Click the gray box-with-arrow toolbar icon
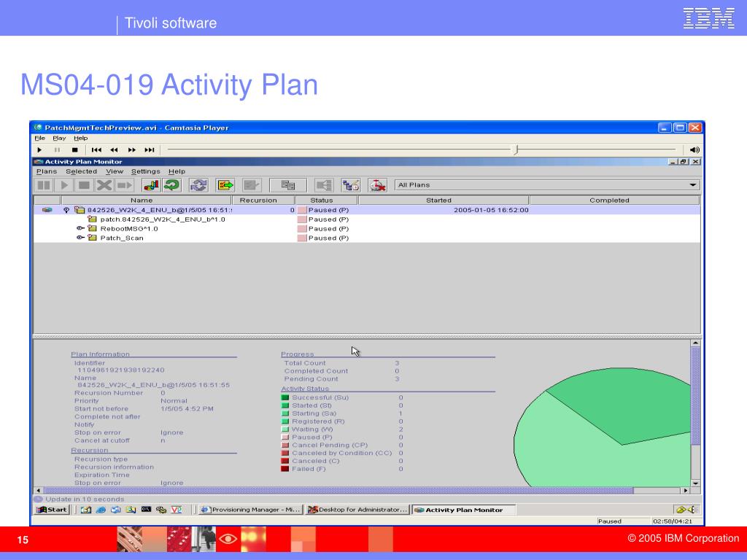 click(x=124, y=185)
